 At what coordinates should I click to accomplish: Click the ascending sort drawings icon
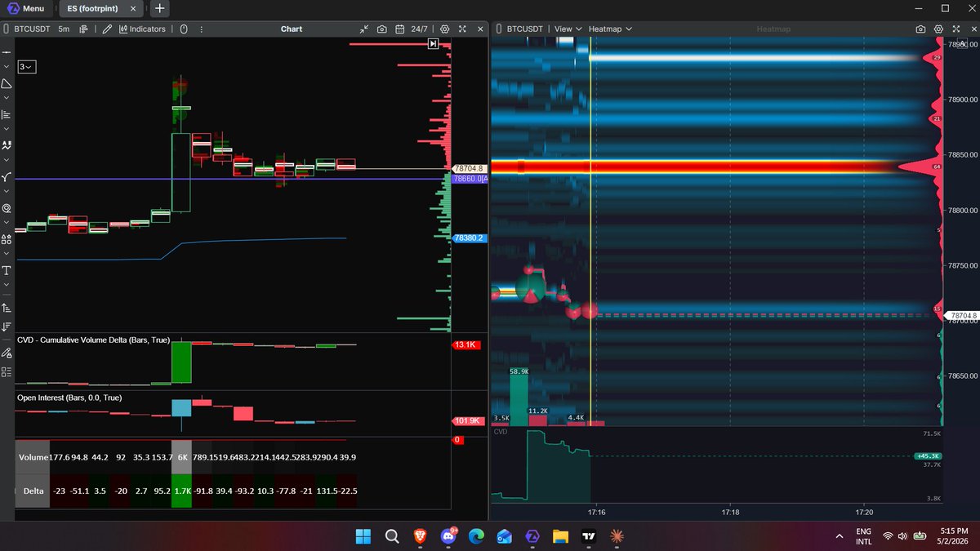(7, 308)
